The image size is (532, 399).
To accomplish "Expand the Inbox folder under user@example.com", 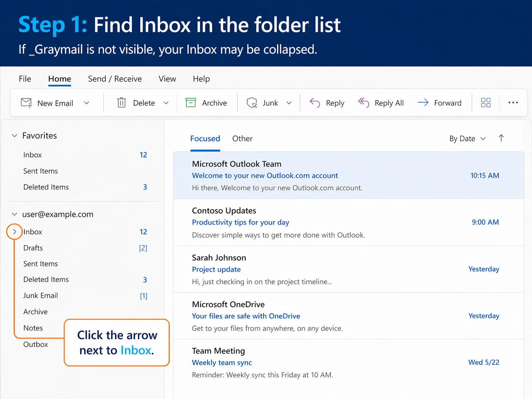I will pyautogui.click(x=14, y=232).
